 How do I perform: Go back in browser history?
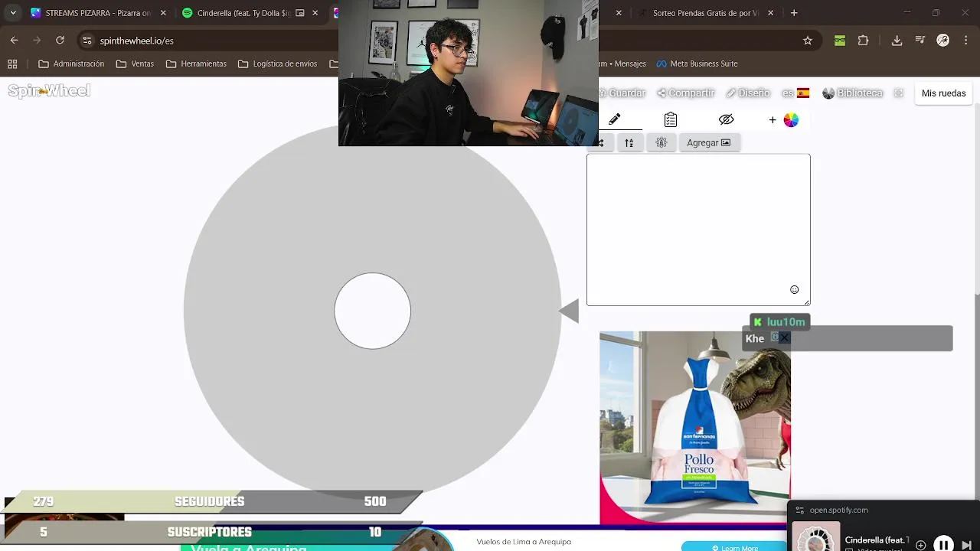15,41
